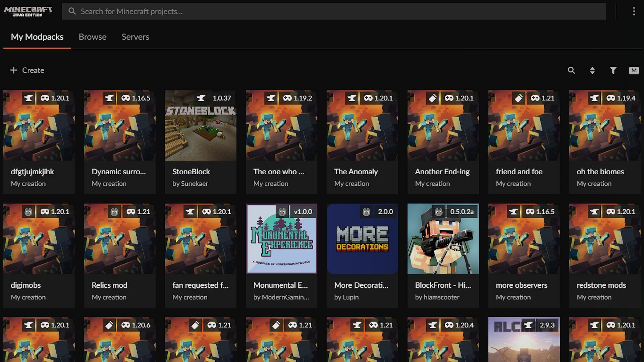Click the NeoForge fox icon on Relics mod
The image size is (644, 362).
pos(115,212)
